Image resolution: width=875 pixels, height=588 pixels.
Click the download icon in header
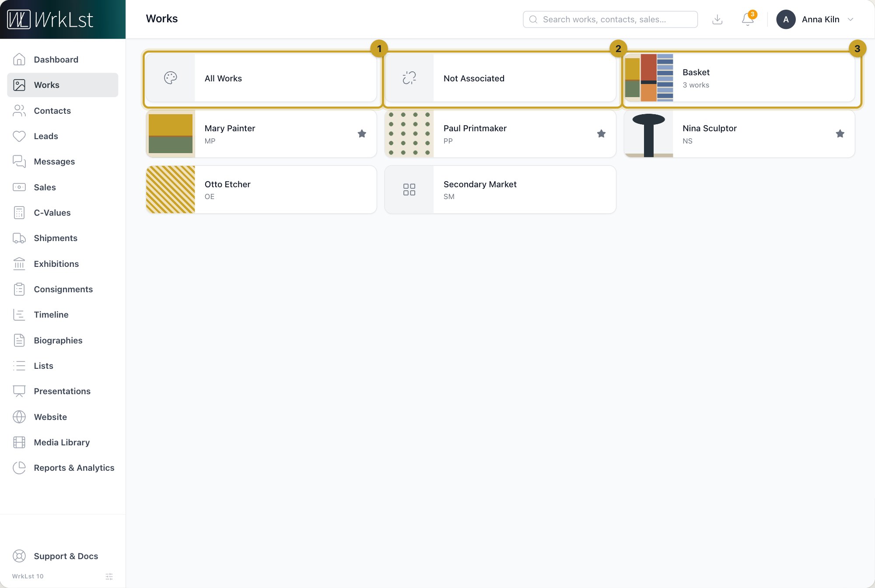click(x=717, y=19)
